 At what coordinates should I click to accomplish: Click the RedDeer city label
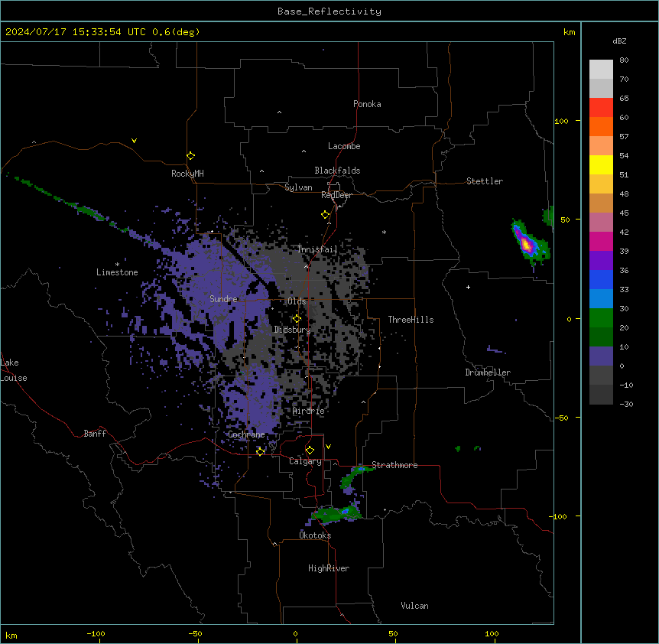point(336,195)
